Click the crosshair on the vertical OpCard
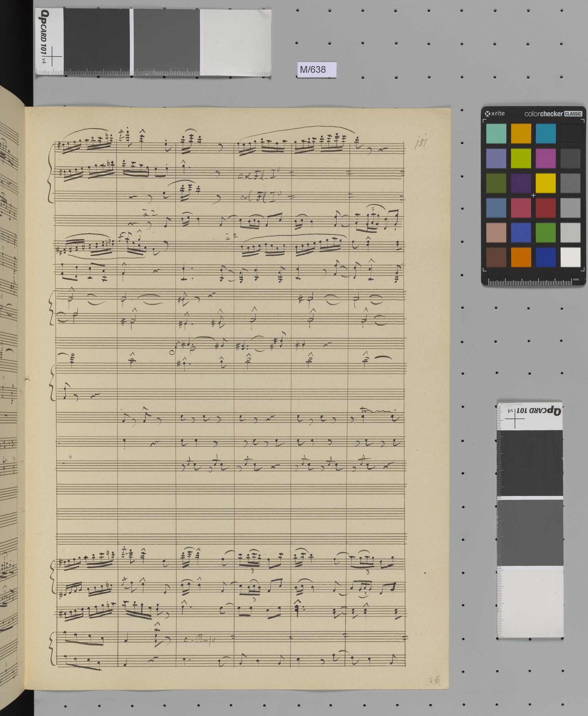 click(514, 419)
